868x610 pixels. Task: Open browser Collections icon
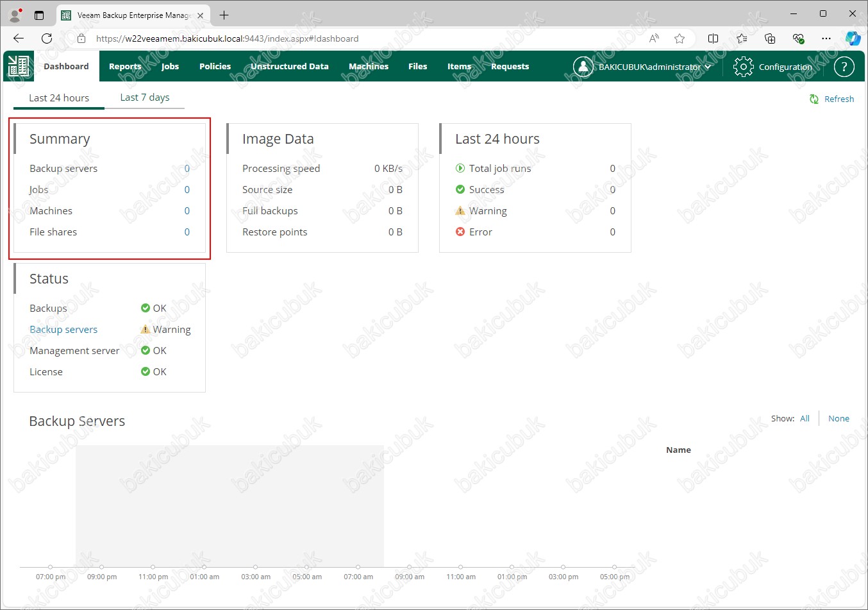[x=770, y=38]
